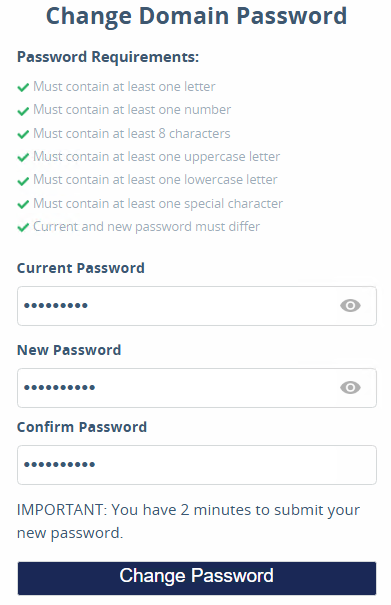Click checkmark beside one number requirement
This screenshot has width=391, height=605.
tap(23, 111)
